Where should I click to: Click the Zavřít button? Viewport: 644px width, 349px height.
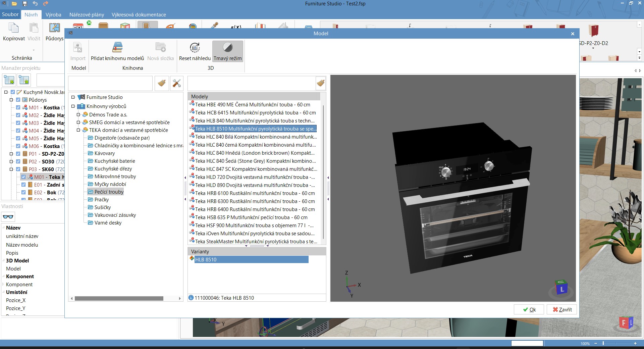point(562,309)
